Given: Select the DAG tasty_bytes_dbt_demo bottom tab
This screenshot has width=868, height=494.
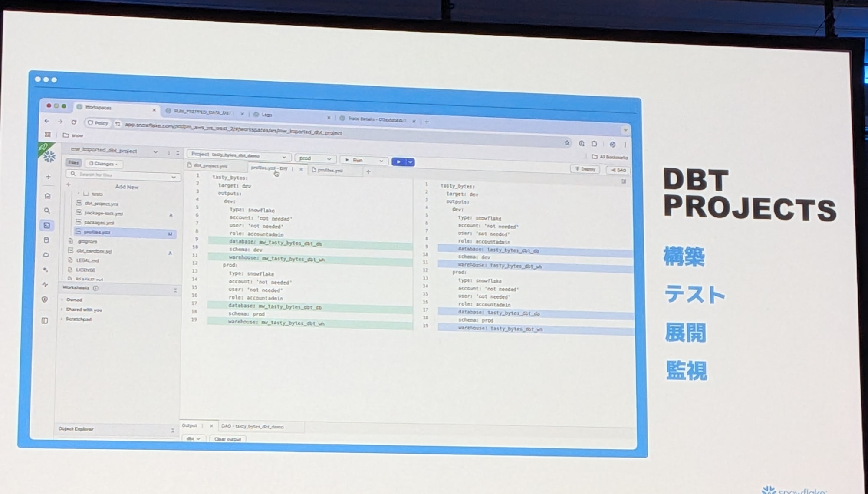Looking at the screenshot, I should tap(253, 426).
